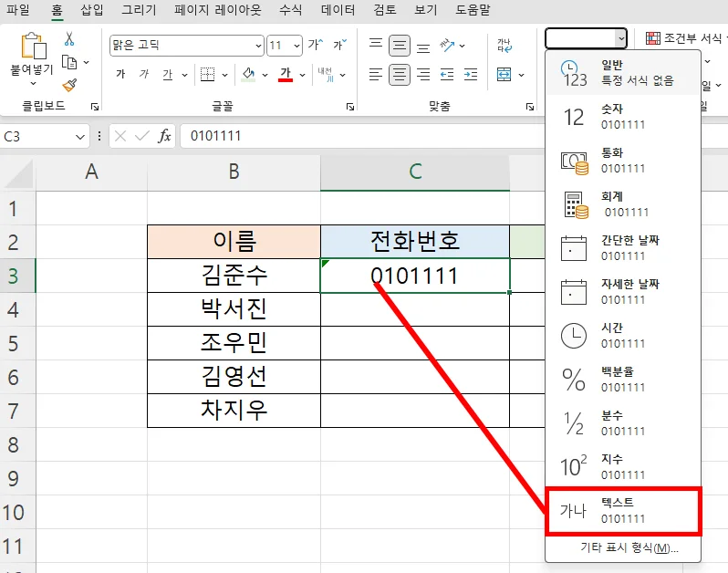Expand the underline style arrow
Screen dimensions: 728x573
coord(184,75)
